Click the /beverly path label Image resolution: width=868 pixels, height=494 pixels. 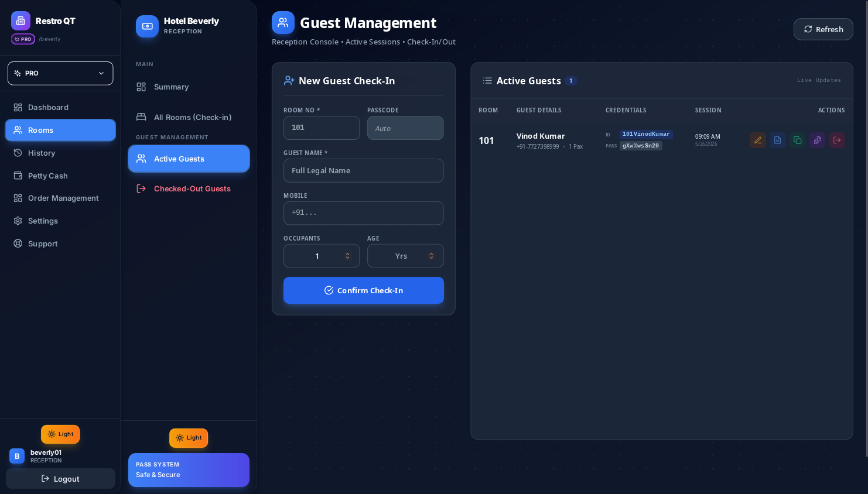pyautogui.click(x=50, y=39)
